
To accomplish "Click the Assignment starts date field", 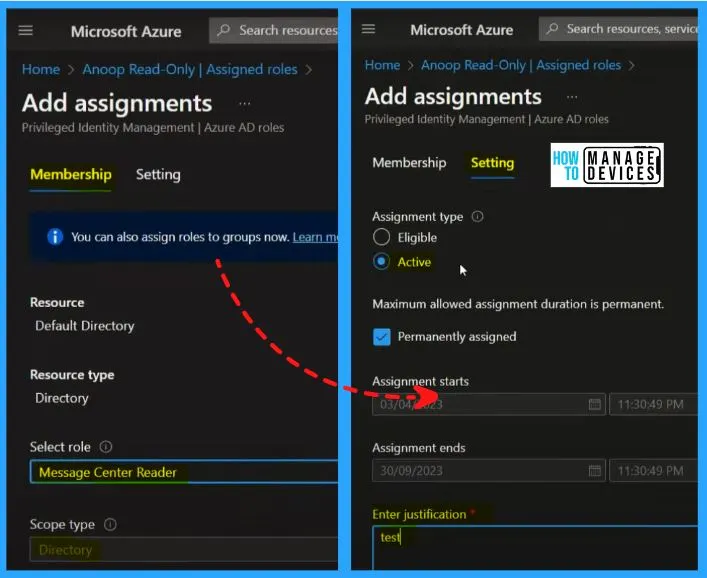I will [x=488, y=404].
